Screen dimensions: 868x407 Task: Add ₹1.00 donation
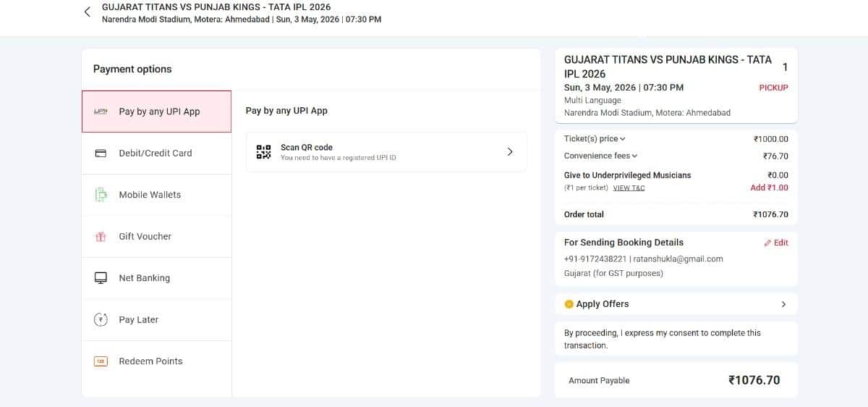pos(769,188)
